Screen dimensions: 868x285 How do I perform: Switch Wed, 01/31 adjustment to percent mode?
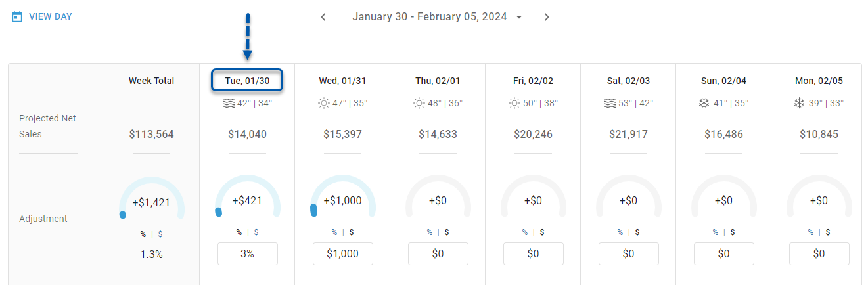(334, 232)
